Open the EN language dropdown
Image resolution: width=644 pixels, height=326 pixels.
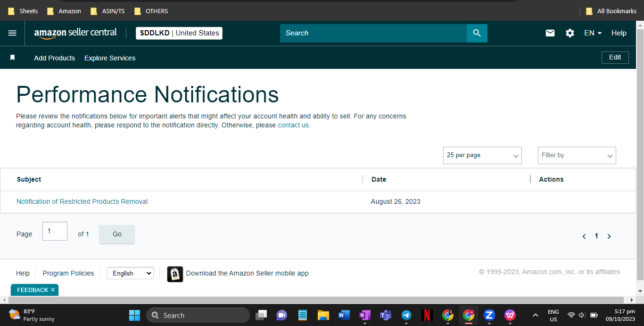tap(593, 33)
